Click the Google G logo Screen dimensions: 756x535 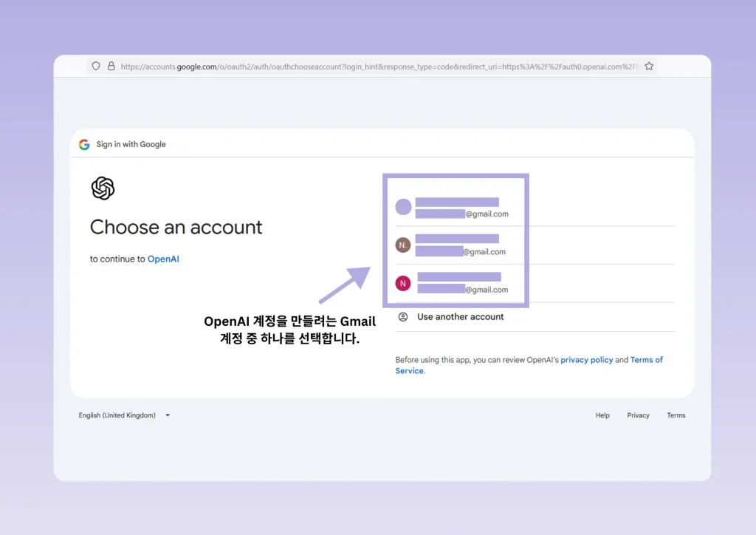(x=84, y=144)
